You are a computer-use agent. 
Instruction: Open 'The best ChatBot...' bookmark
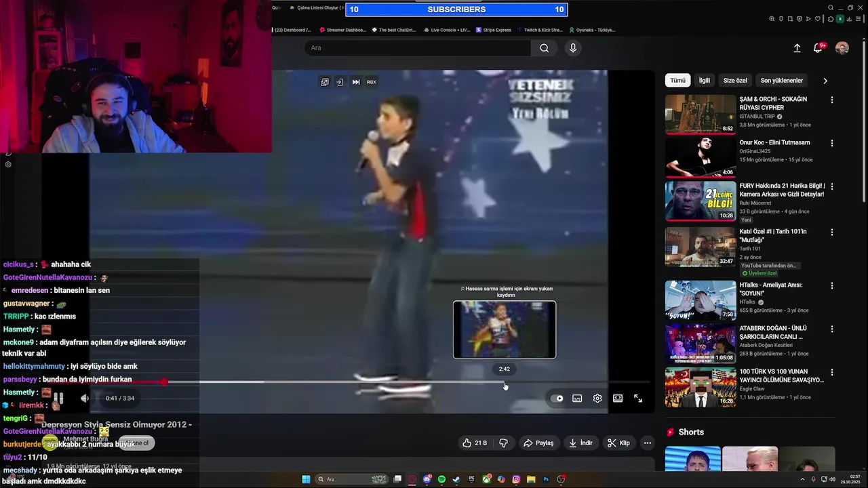pos(393,30)
